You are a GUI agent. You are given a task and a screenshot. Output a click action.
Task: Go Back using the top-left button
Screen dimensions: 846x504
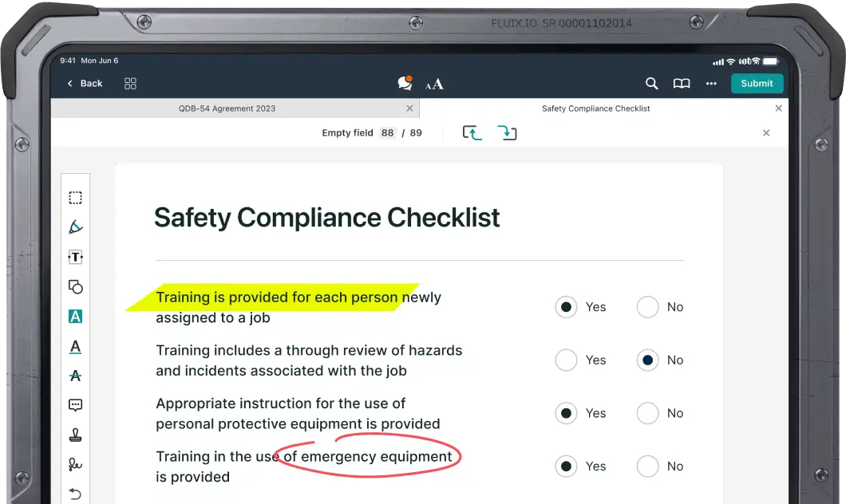point(85,84)
